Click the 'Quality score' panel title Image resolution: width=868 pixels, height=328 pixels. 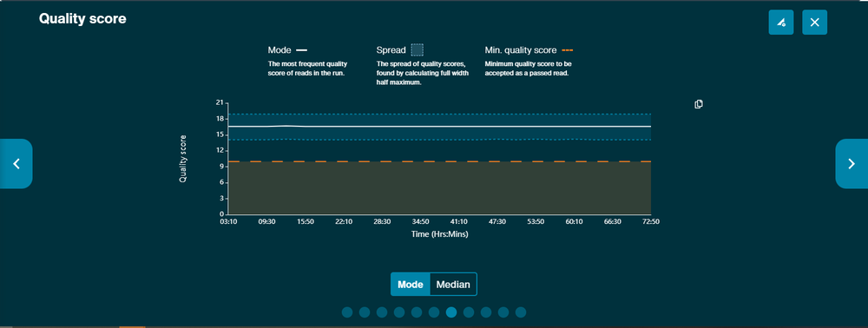[x=82, y=19]
